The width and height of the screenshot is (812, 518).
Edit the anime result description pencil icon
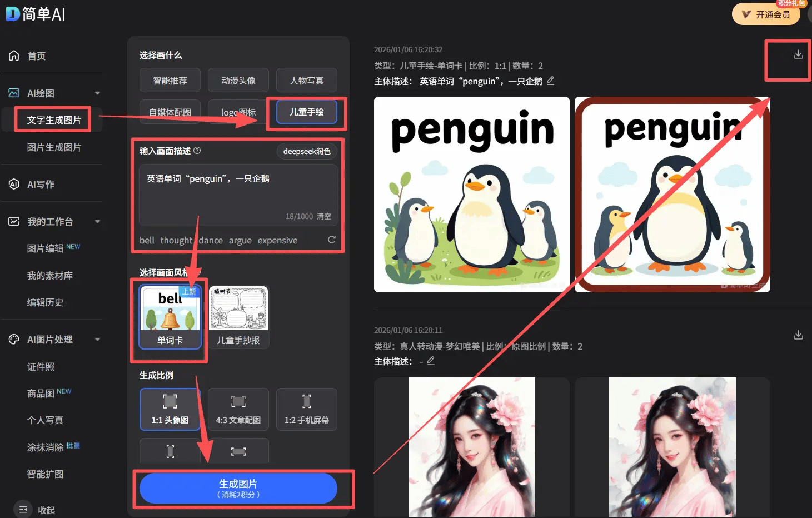430,361
